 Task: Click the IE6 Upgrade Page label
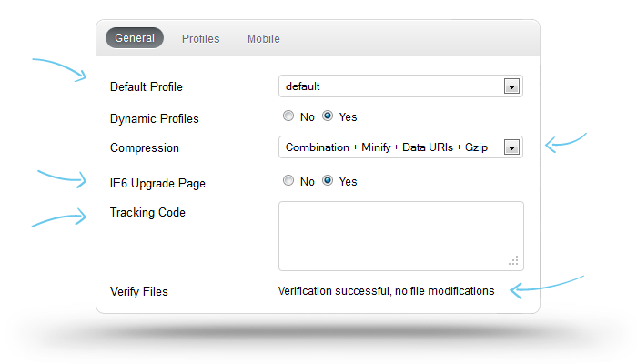pos(157,183)
